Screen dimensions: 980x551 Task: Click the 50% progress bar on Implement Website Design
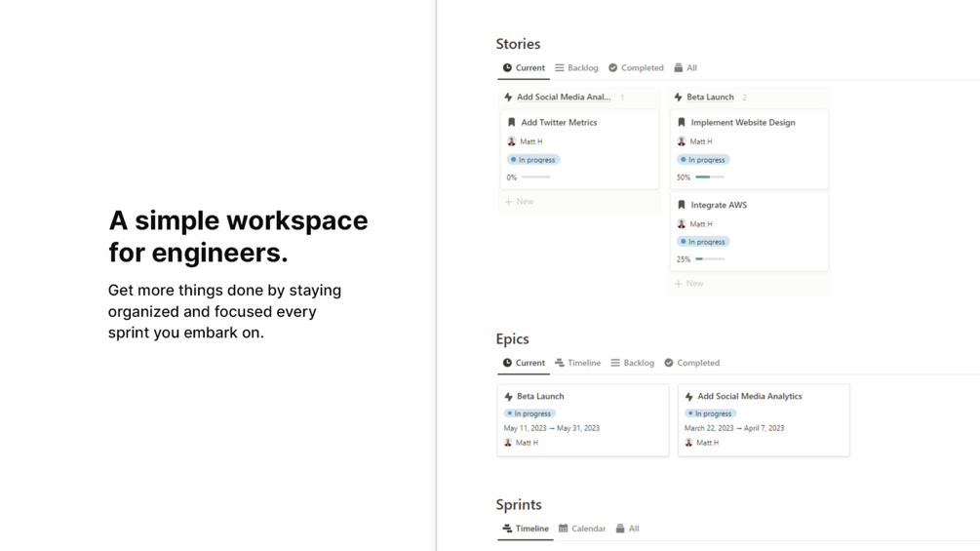(710, 177)
